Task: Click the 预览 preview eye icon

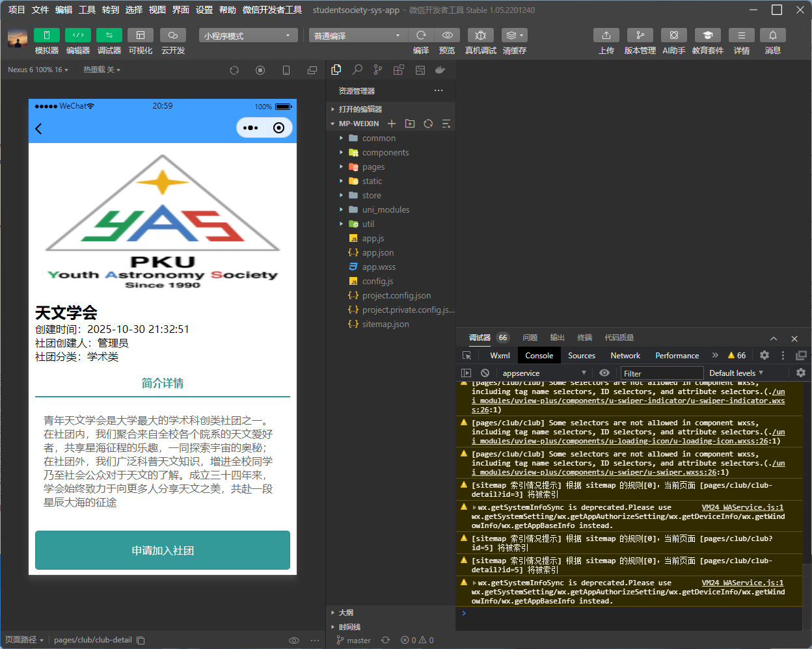Action: [447, 35]
